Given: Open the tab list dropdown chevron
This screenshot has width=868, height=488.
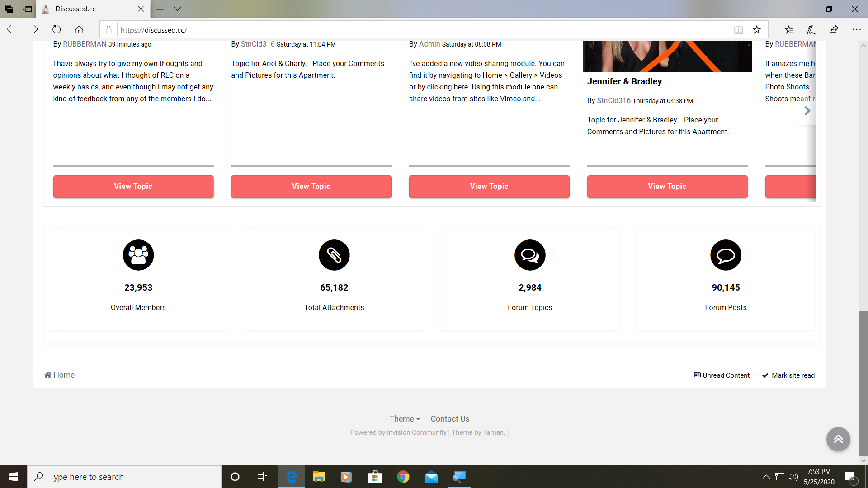Looking at the screenshot, I should tap(177, 9).
